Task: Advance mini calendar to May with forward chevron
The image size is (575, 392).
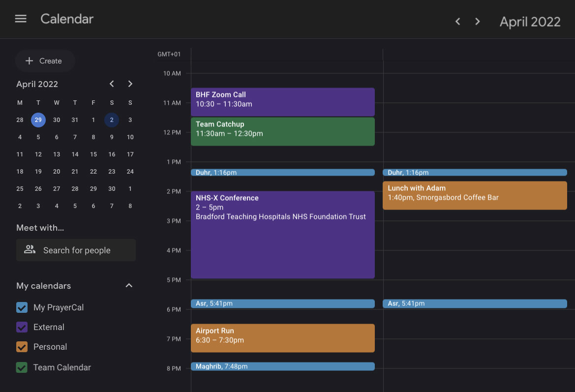Action: (x=130, y=84)
